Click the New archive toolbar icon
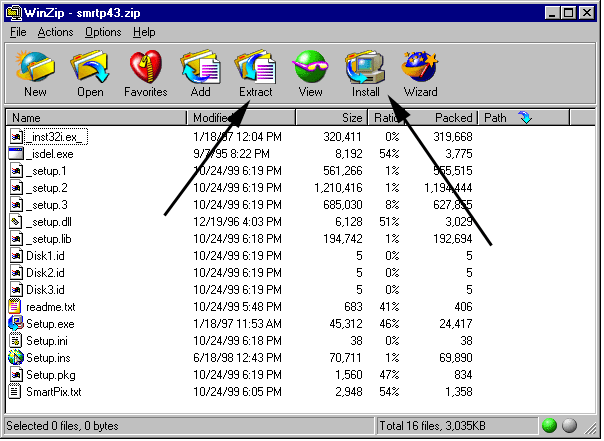Image resolution: width=604 pixels, height=441 pixels. click(35, 67)
